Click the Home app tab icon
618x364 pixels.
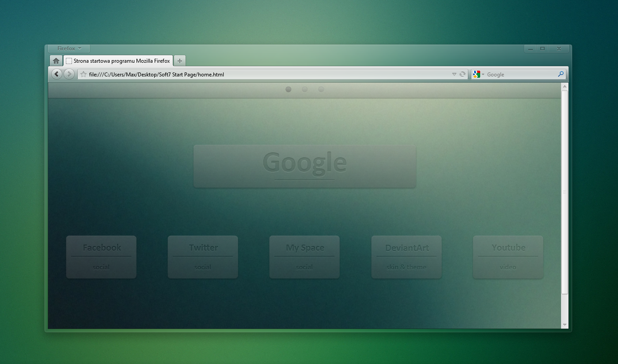point(56,61)
